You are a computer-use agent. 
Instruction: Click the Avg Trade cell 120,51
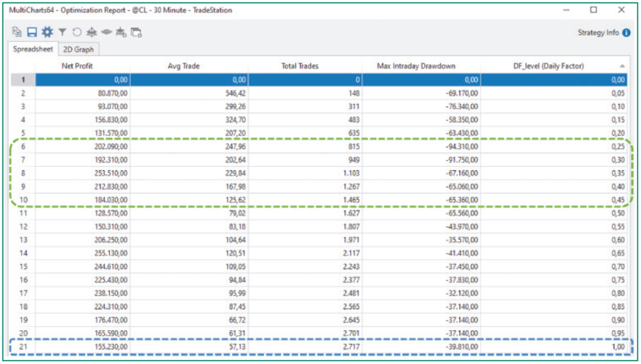[x=189, y=253]
